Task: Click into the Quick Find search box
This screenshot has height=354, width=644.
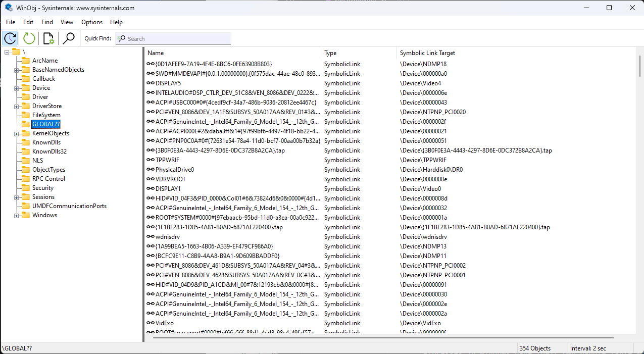Action: click(173, 39)
